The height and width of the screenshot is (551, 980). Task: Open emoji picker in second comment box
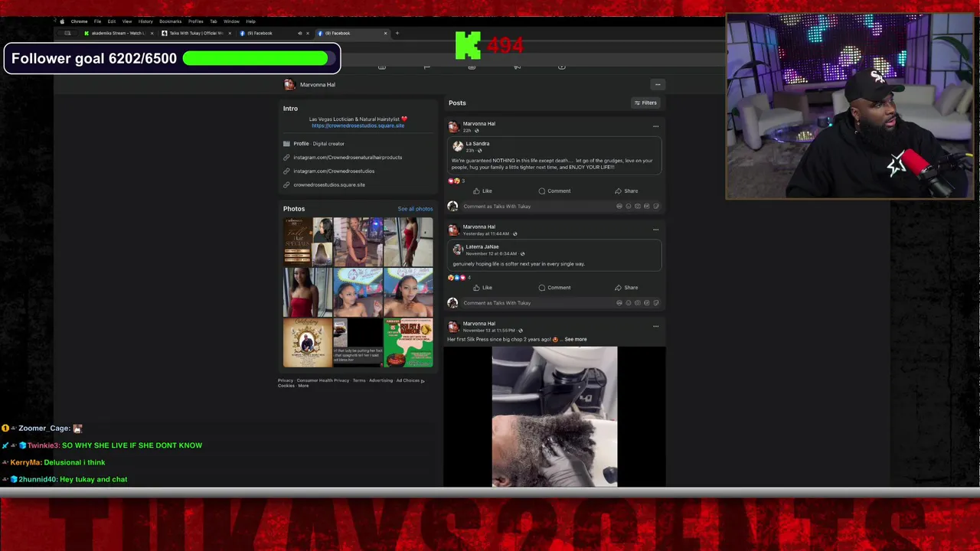(x=629, y=303)
